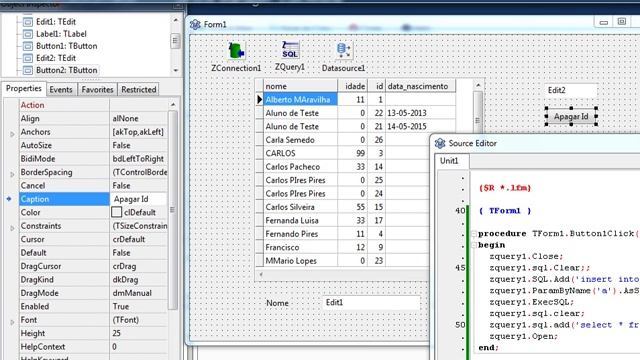Click the begin code fold marker
640x360 pixels.
(x=474, y=245)
